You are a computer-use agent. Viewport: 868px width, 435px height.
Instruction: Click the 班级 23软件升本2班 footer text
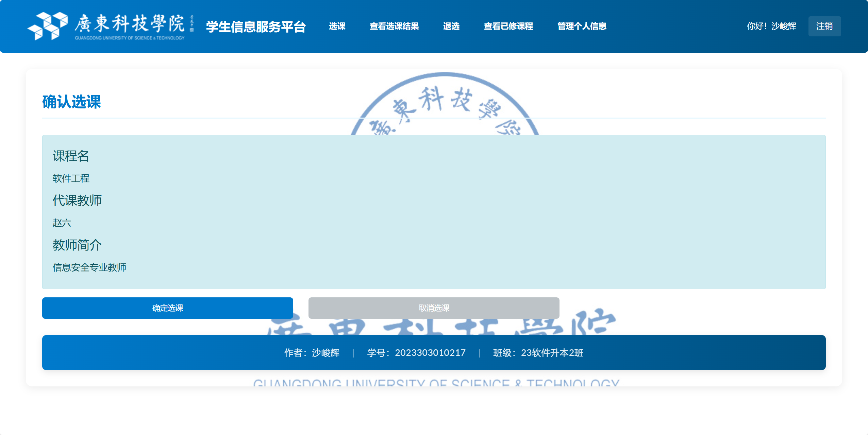538,353
